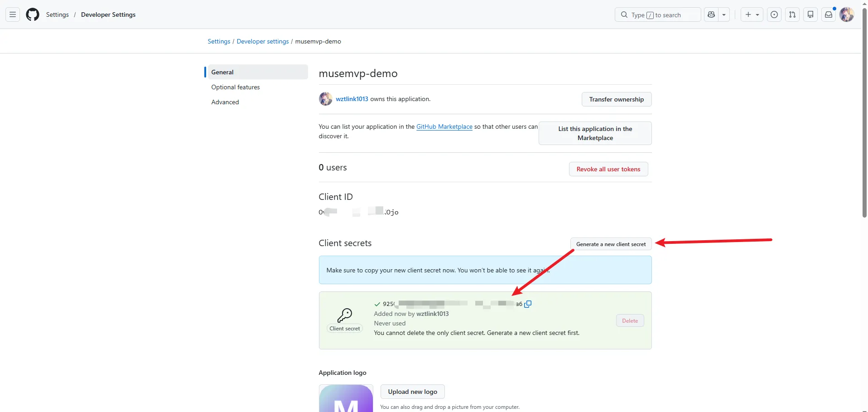The height and width of the screenshot is (412, 868).
Task: Click the Revoke all user tokens button
Action: 608,169
